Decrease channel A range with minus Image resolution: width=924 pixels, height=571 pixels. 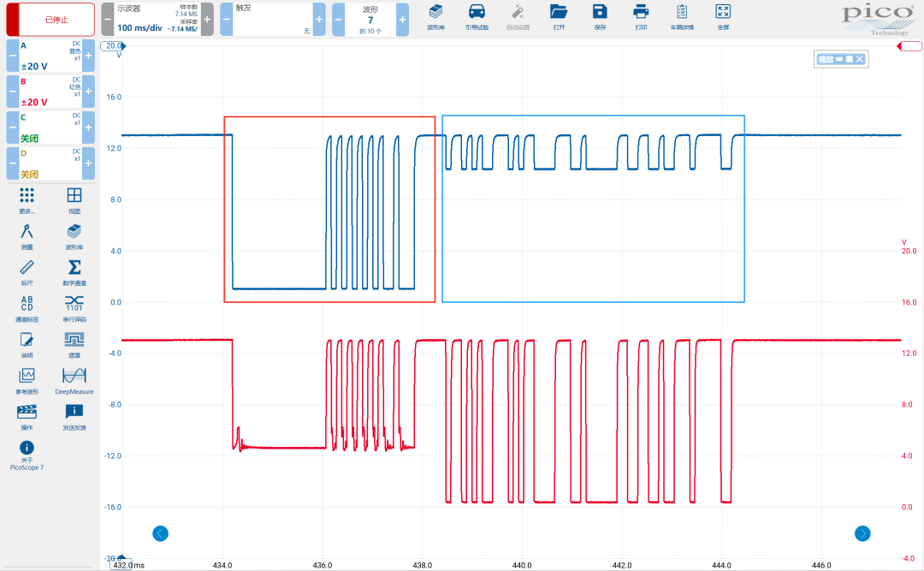12,56
